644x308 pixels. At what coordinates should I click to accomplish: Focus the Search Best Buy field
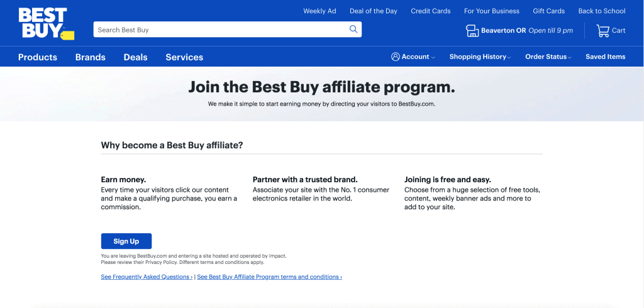point(227,30)
